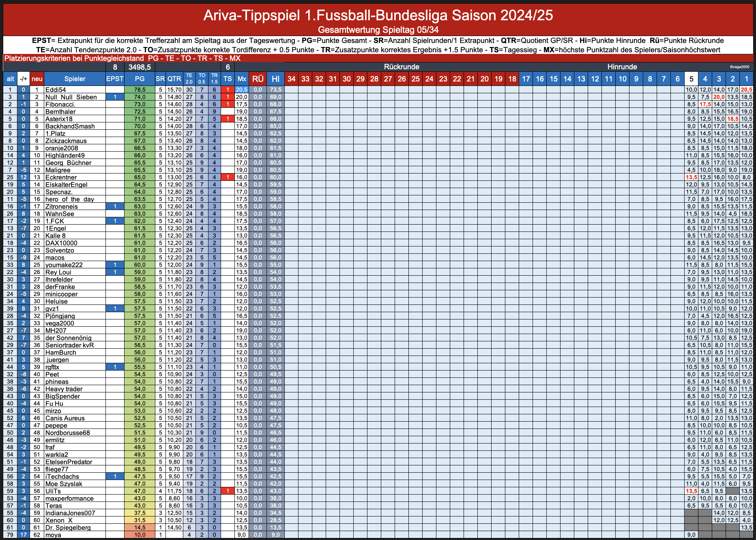
Task: Select player name 'Moe Szyslak'
Action: (64, 484)
